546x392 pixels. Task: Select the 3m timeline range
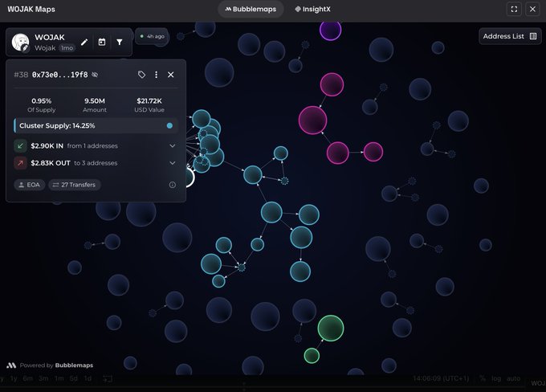(43, 378)
